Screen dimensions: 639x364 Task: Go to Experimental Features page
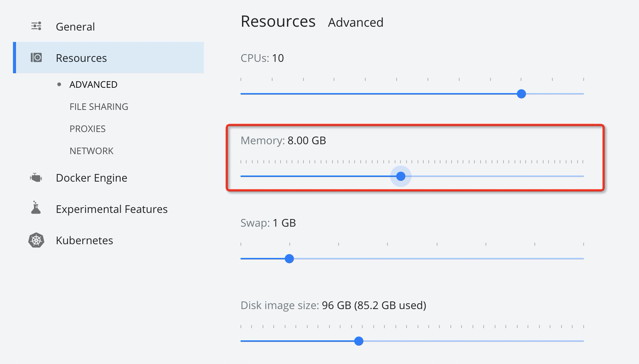coord(111,209)
